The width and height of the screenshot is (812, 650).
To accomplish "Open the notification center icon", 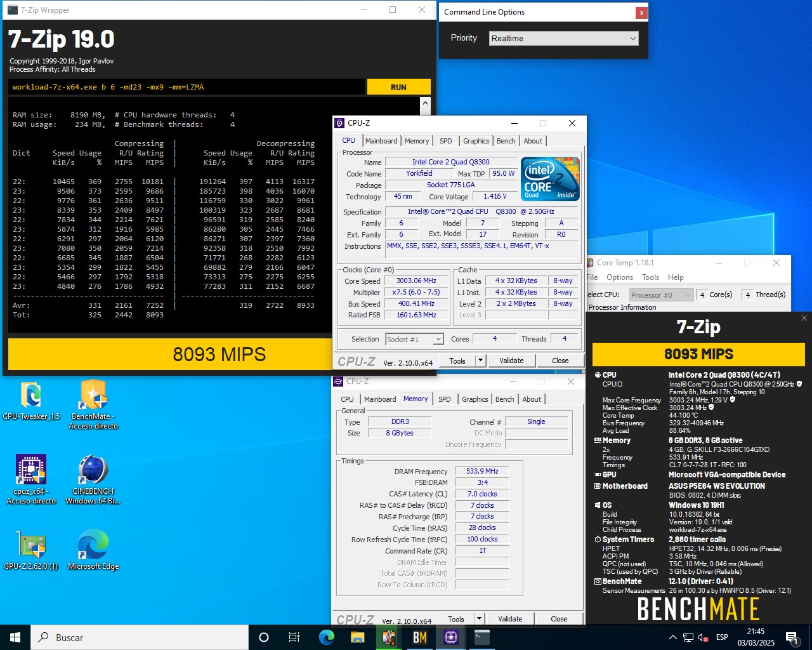I will [x=792, y=637].
